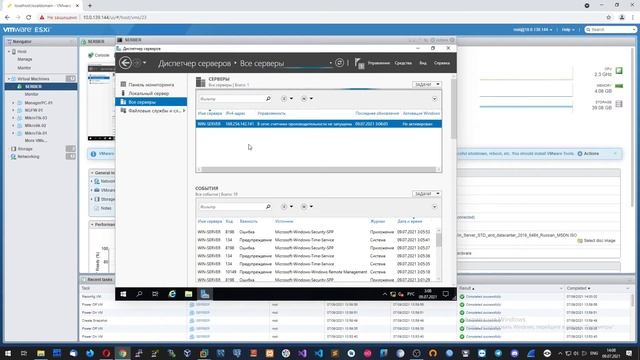
Task: Refresh Server Manager with the circular refresh icon
Action: point(339,63)
